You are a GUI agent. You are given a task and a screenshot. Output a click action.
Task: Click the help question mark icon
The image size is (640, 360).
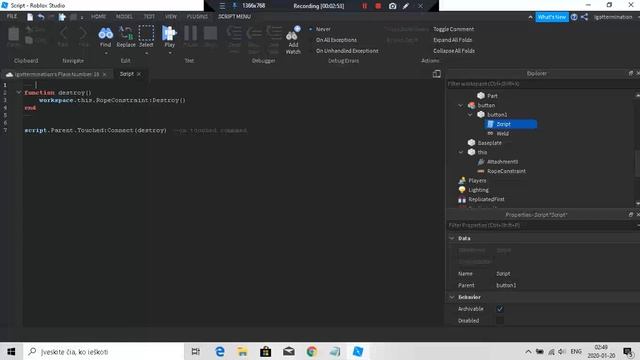(574, 17)
